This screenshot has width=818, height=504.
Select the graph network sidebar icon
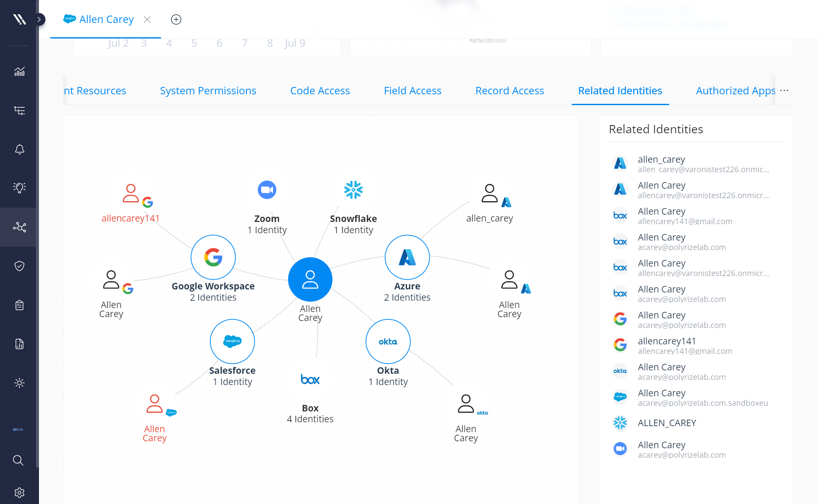point(19,227)
